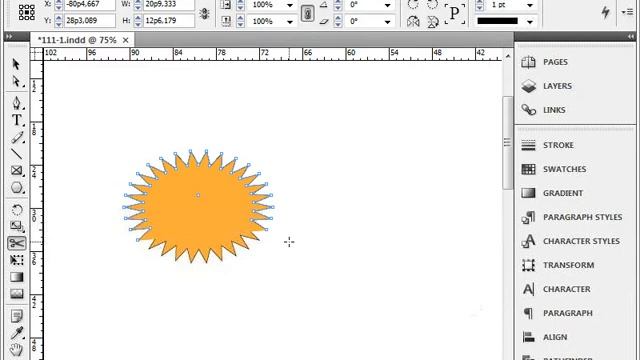This screenshot has height=360, width=640.
Task: Expand the tools panel double arrows
Action: (x=9, y=37)
